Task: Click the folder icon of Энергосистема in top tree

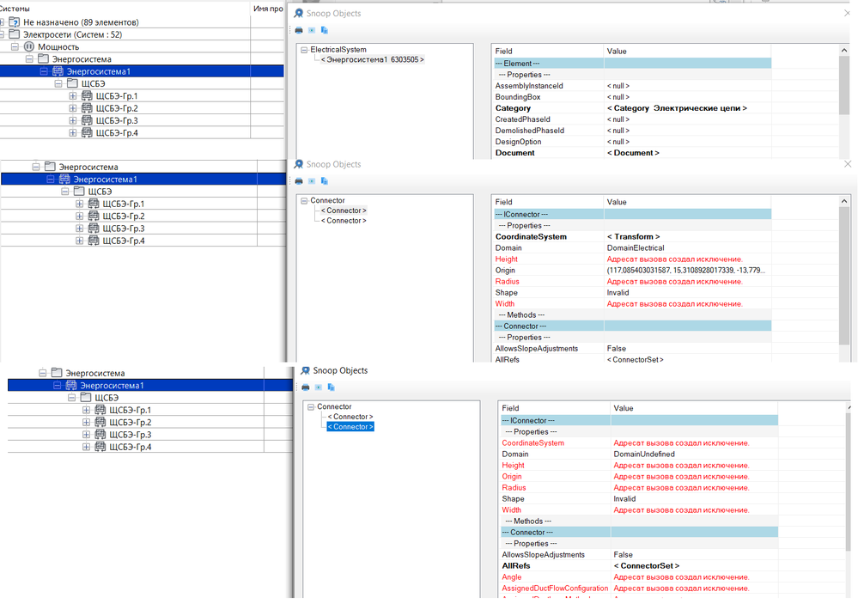Action: click(x=43, y=59)
